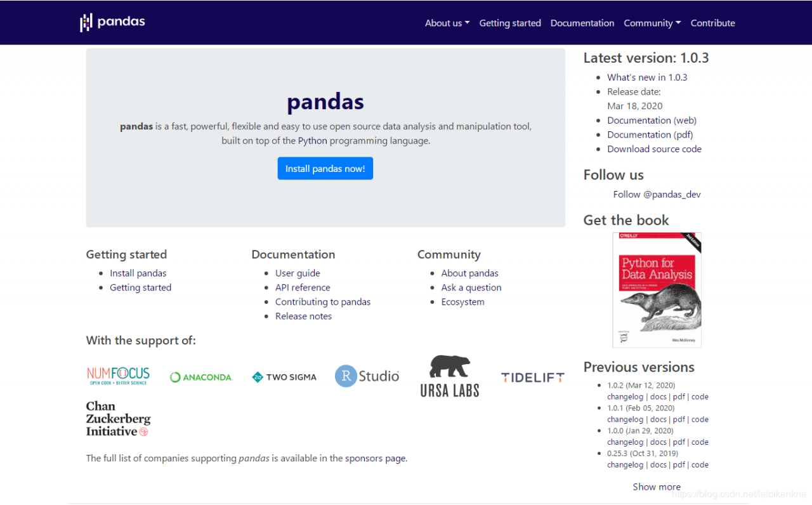Open Contribute in the top navbar
812x505 pixels.
[x=713, y=23]
